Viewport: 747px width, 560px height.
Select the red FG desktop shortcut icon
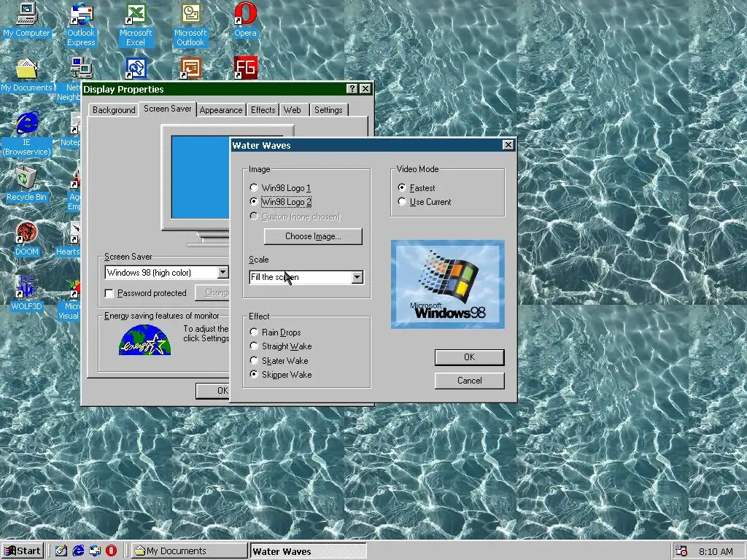(x=245, y=68)
